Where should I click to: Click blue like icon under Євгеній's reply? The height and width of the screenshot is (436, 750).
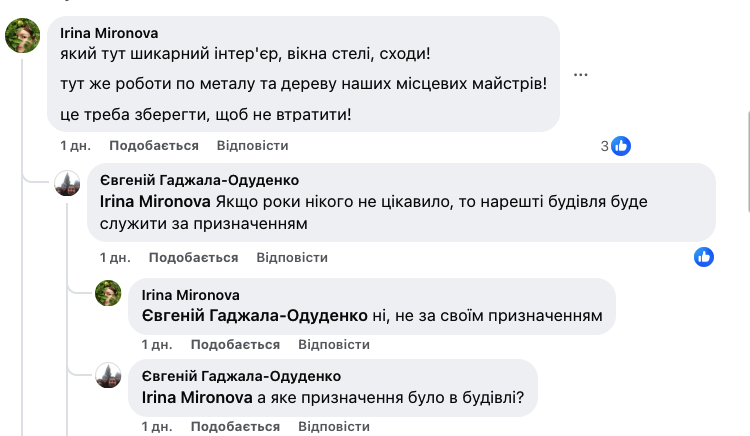(x=704, y=257)
